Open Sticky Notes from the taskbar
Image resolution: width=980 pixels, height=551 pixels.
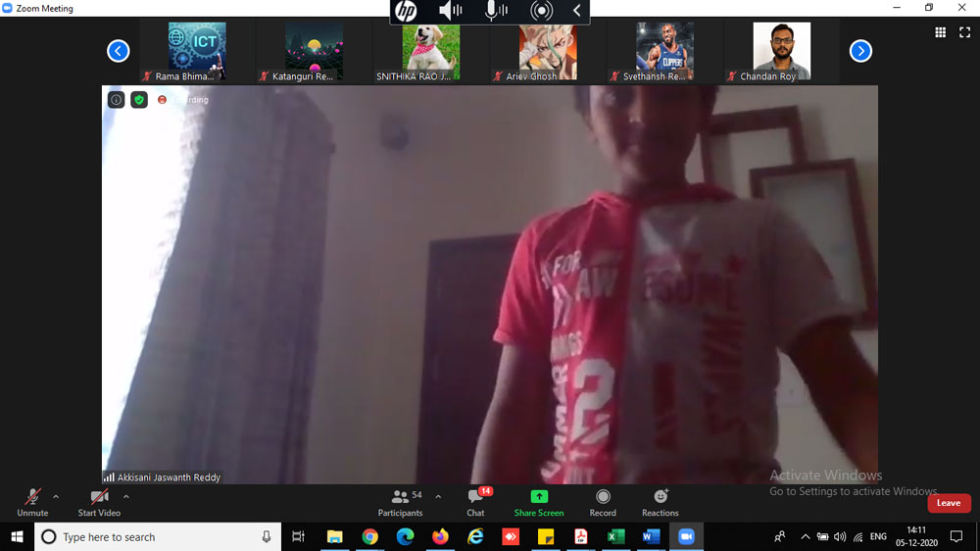click(546, 536)
